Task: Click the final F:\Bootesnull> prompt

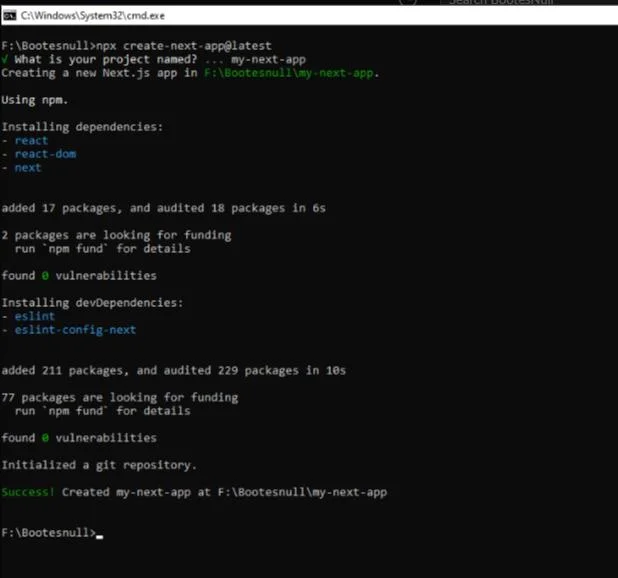Action: 48,533
